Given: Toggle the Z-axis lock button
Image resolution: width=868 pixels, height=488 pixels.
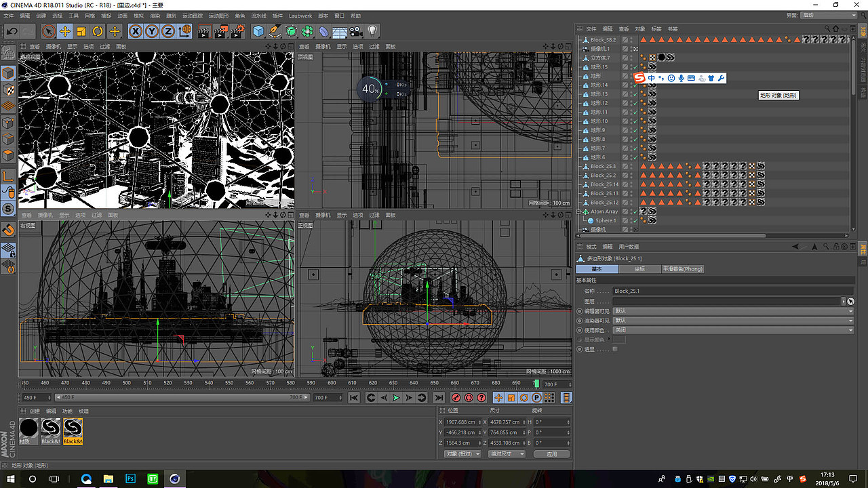Looking at the screenshot, I should tap(167, 31).
